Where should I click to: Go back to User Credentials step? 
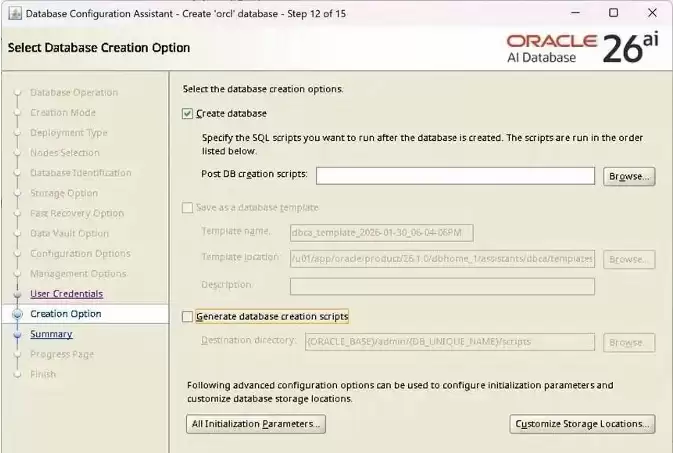67,294
